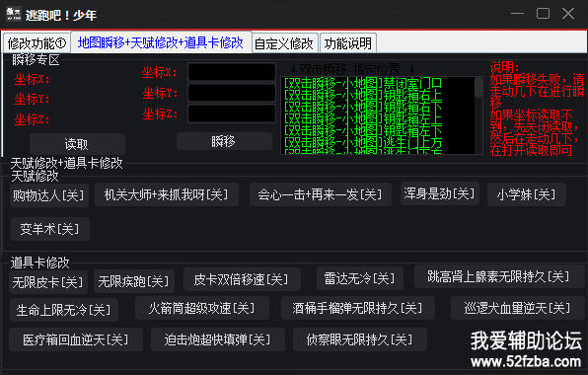Toggle 购物达人[关]

[x=49, y=195]
